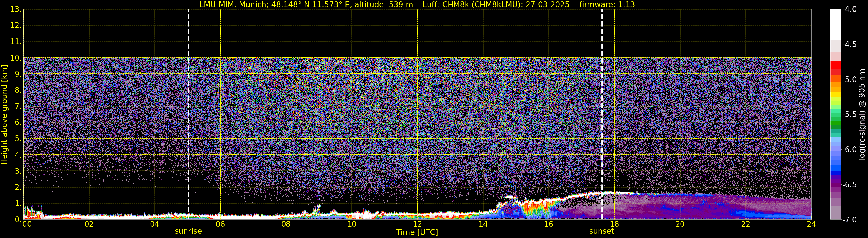The height and width of the screenshot is (238, 868).
Task: Click the '-4.5' colorbar tick label
Action: (850, 44)
